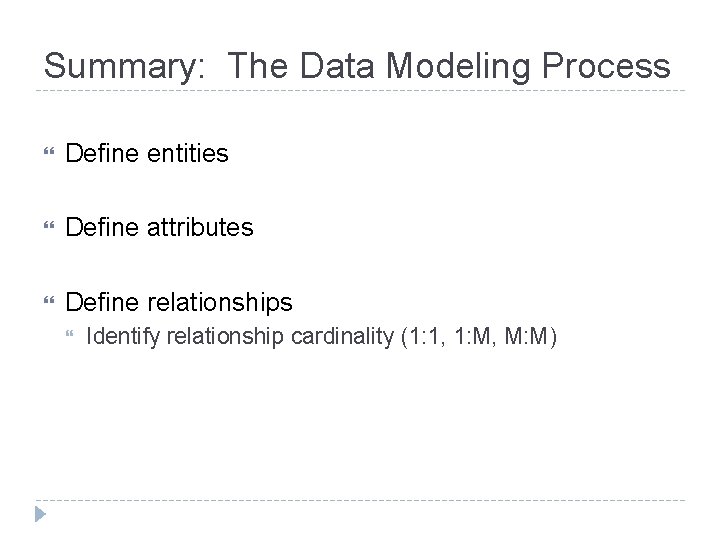Screen dimensions: 720x540
Task: Click the 'Define entities' bullet text
Action: (x=146, y=154)
